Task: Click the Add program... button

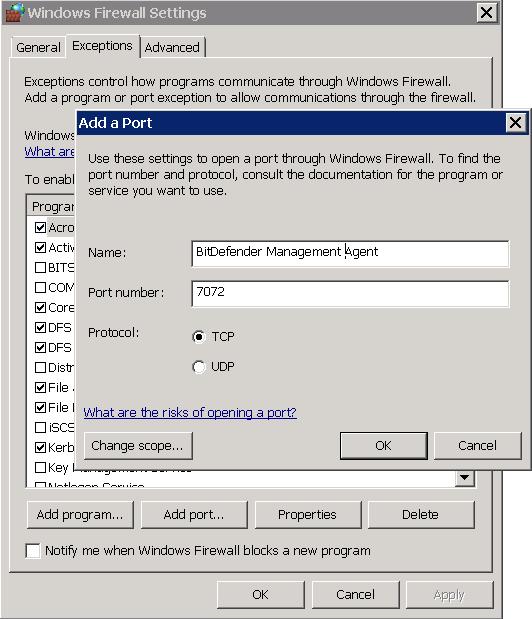Action: click(80, 515)
